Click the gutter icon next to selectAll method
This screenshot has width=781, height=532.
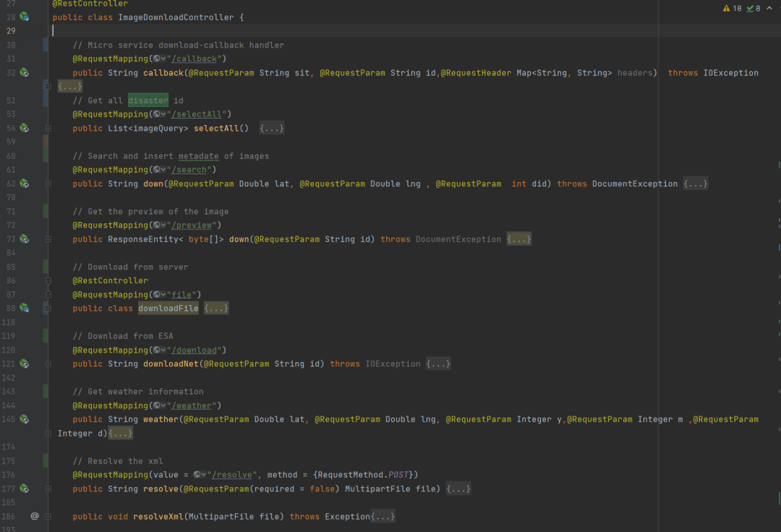point(24,128)
